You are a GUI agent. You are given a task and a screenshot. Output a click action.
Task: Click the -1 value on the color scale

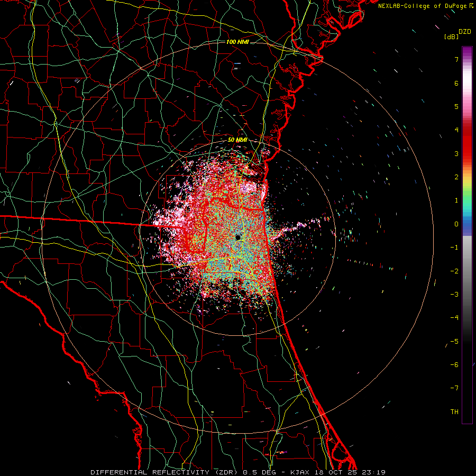[454, 248]
